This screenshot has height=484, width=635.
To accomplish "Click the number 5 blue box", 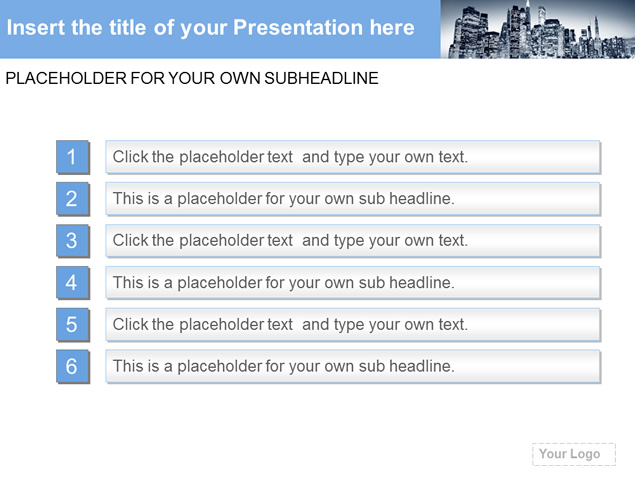I will [x=72, y=324].
